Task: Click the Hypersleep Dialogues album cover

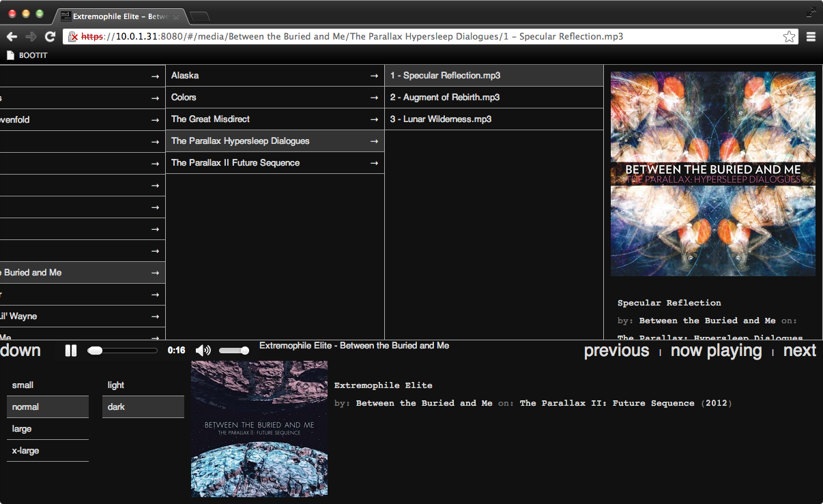Action: coord(712,174)
